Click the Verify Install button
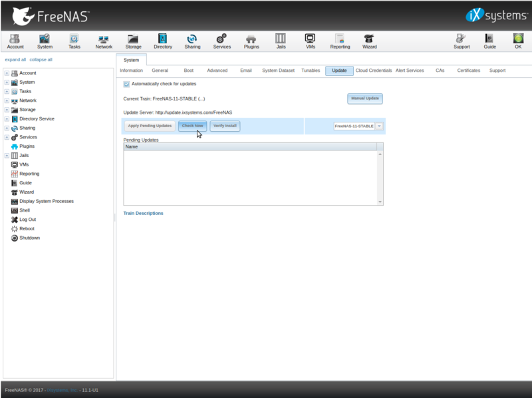532x398 pixels. [225, 126]
